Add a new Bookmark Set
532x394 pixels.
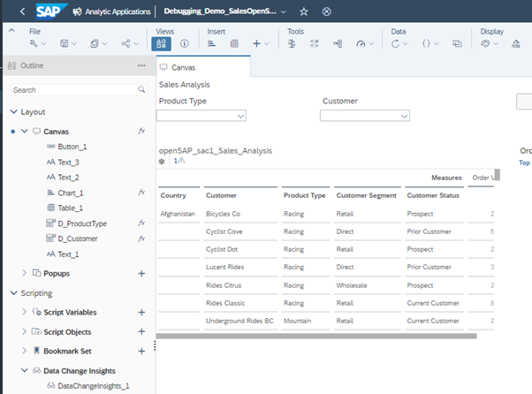point(141,351)
